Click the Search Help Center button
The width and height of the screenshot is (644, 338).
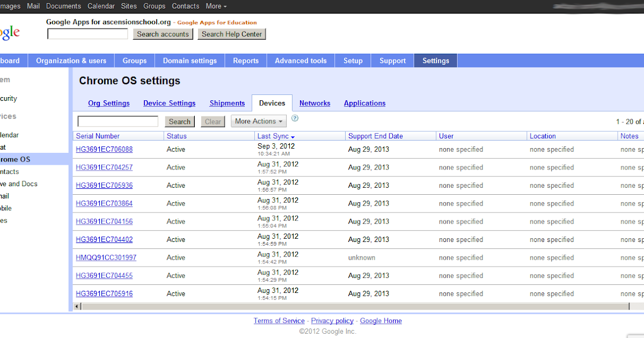click(x=232, y=34)
